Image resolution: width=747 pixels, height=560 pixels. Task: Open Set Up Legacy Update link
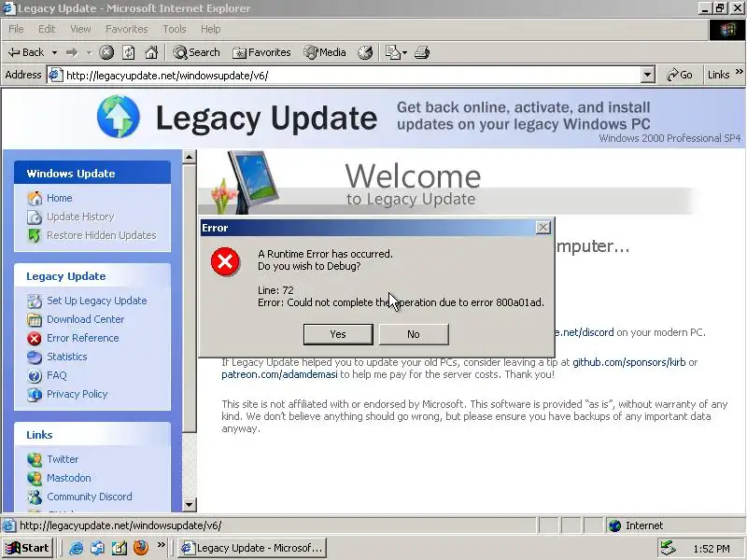click(x=97, y=301)
